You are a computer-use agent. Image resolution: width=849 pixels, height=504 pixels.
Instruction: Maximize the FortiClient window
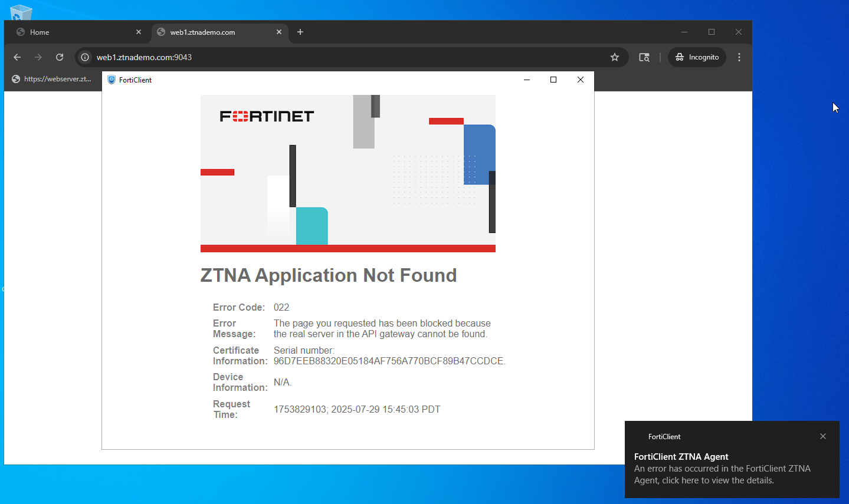pyautogui.click(x=553, y=80)
